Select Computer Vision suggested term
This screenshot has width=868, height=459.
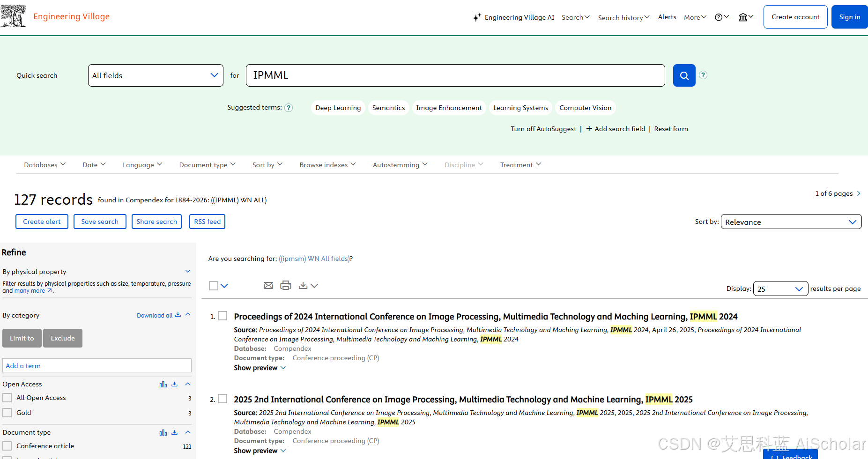coord(586,108)
